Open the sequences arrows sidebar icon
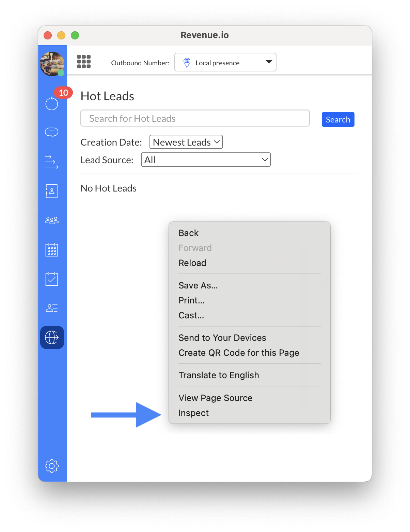Viewport: 410px width, 532px height. point(52,162)
